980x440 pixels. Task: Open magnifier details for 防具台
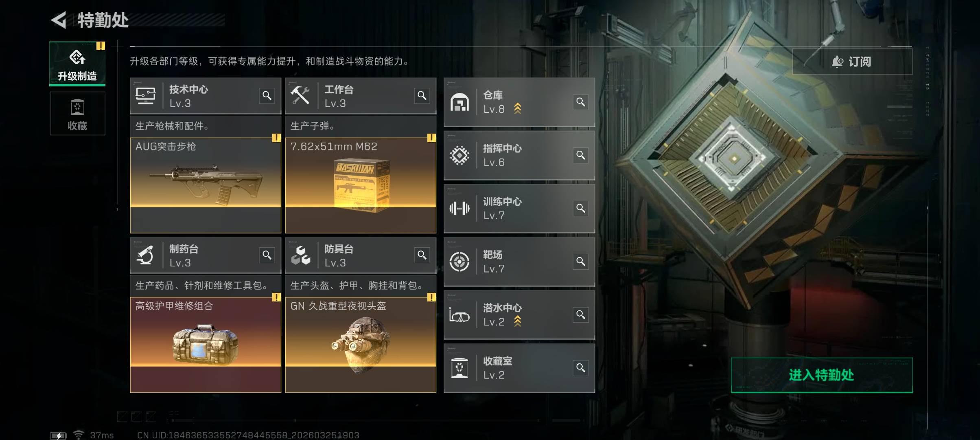click(422, 255)
